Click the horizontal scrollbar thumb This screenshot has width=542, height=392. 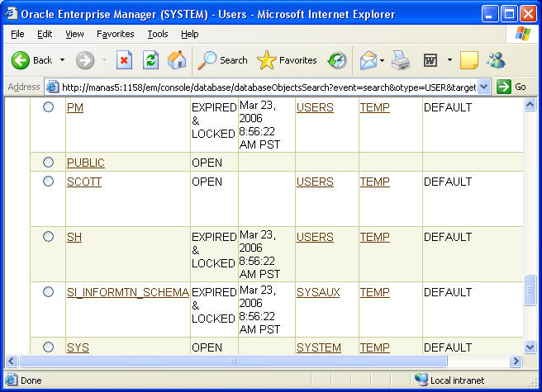point(233,361)
